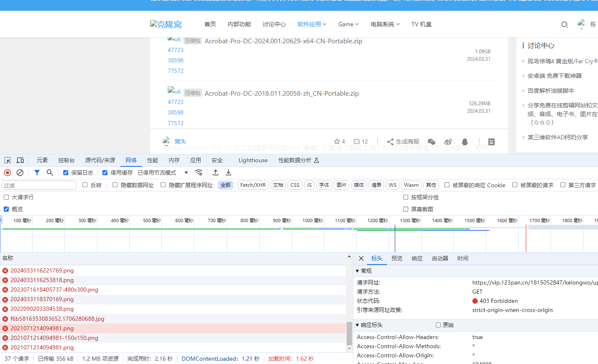Image resolution: width=598 pixels, height=364 pixels.
Task: Enable 屏幕截图 checkbox
Action: pos(406,209)
